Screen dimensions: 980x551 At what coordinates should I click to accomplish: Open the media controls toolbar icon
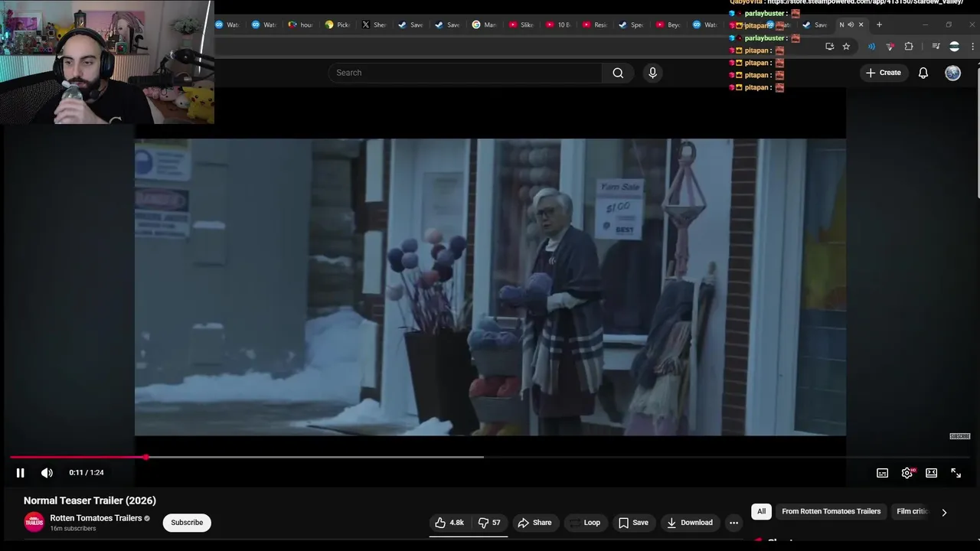click(x=936, y=47)
